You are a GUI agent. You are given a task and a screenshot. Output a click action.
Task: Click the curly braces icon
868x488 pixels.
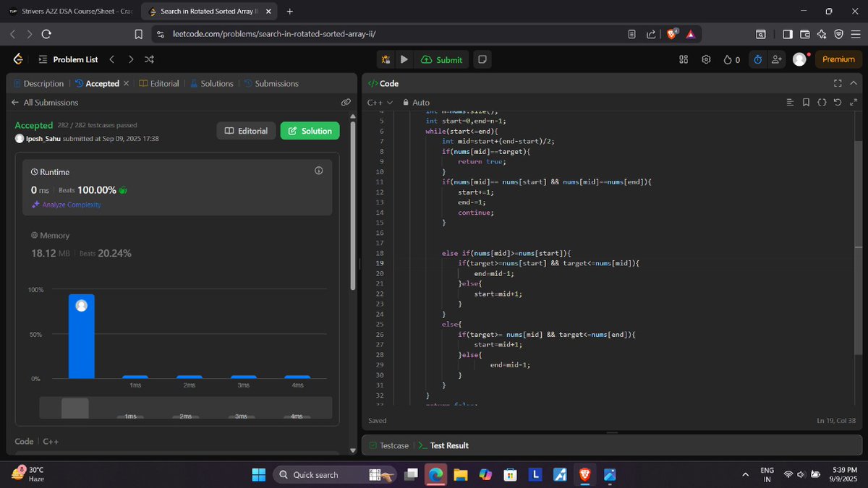(x=822, y=103)
